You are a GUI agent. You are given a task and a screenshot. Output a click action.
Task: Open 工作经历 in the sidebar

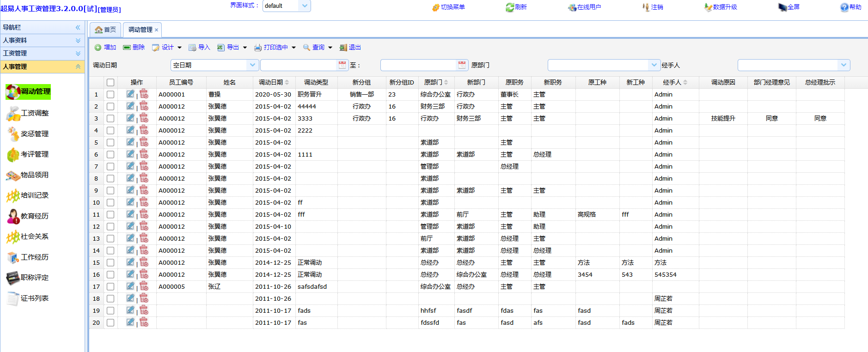28,257
